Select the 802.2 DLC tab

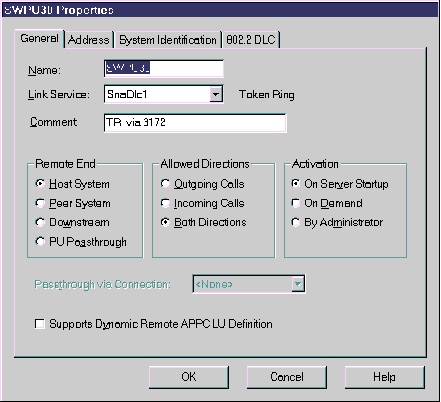tap(251, 40)
